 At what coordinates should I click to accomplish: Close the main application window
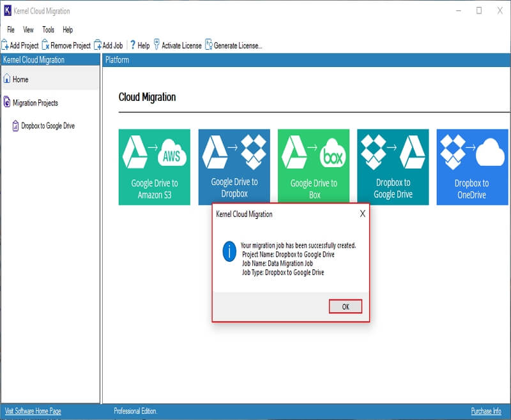click(x=500, y=10)
